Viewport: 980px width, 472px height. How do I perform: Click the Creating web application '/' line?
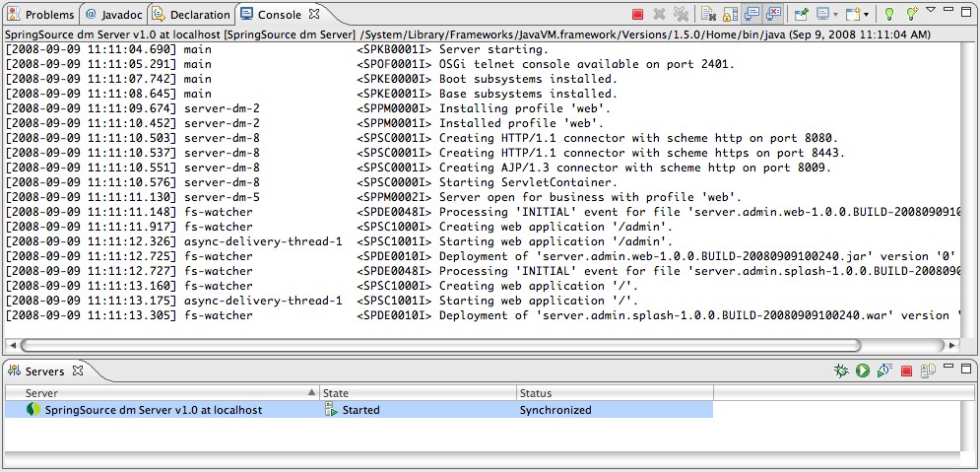pyautogui.click(x=322, y=286)
